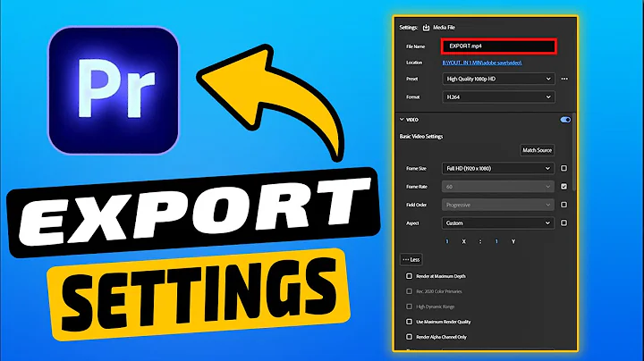Check the Aspect match-source checkbox
This screenshot has height=361, width=644.
tap(563, 223)
